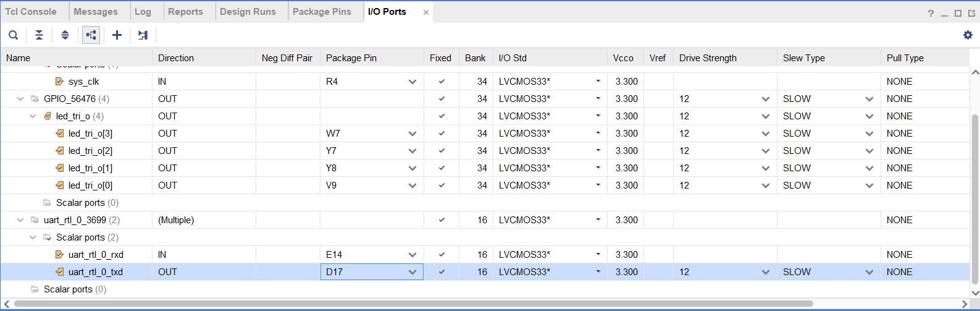Open Slew Type dropdown for uart_rtl_0_txd
The image size is (980, 311).
869,272
